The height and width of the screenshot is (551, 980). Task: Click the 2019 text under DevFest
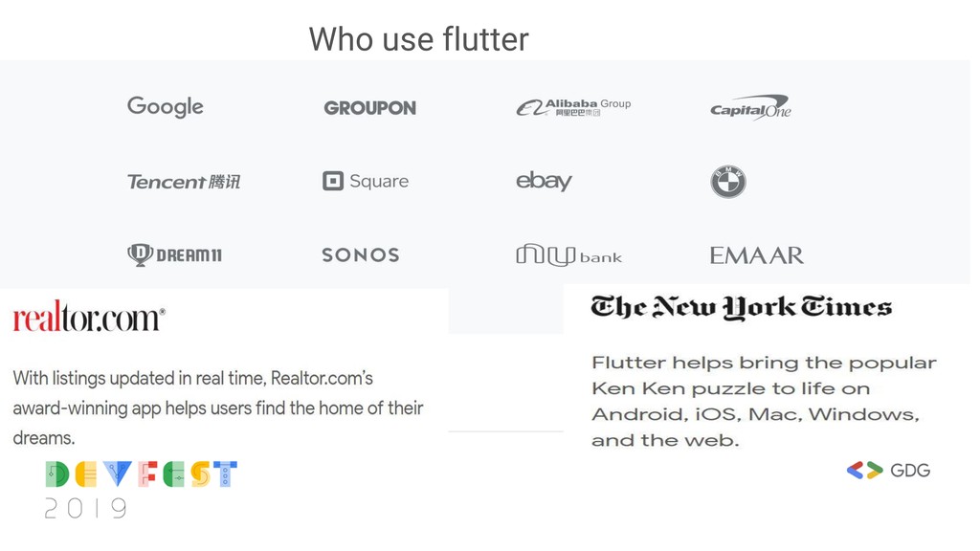(x=86, y=508)
